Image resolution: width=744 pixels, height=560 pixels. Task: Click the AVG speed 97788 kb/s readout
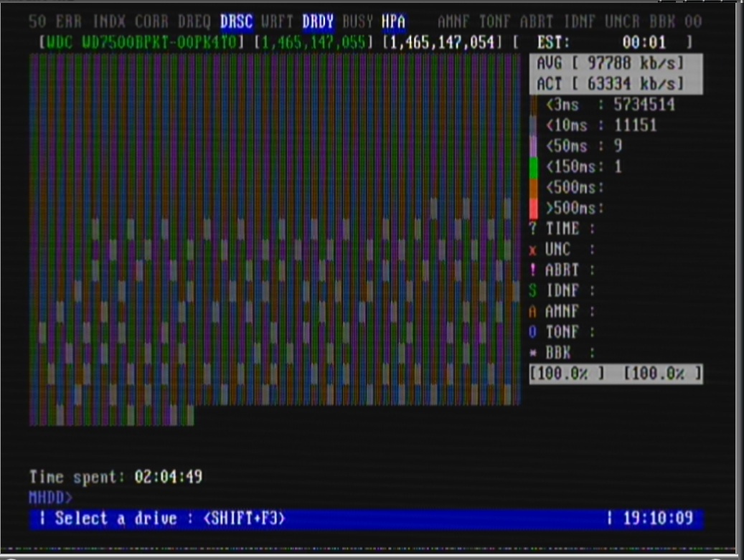[616, 64]
